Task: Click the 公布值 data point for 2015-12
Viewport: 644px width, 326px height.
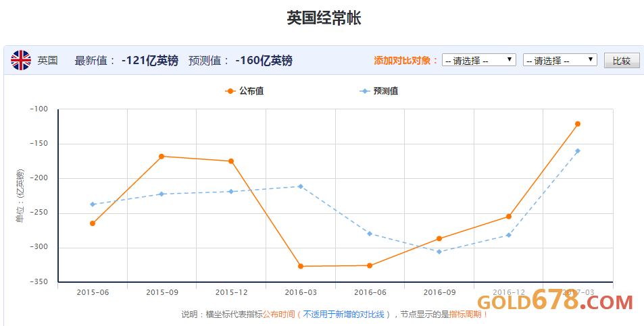Action: click(231, 161)
